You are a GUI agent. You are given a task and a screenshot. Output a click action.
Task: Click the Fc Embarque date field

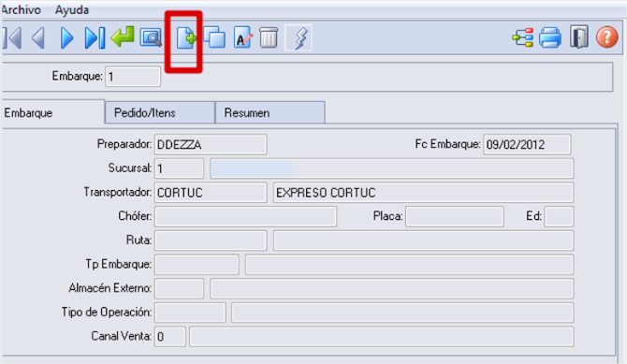pyautogui.click(x=527, y=144)
